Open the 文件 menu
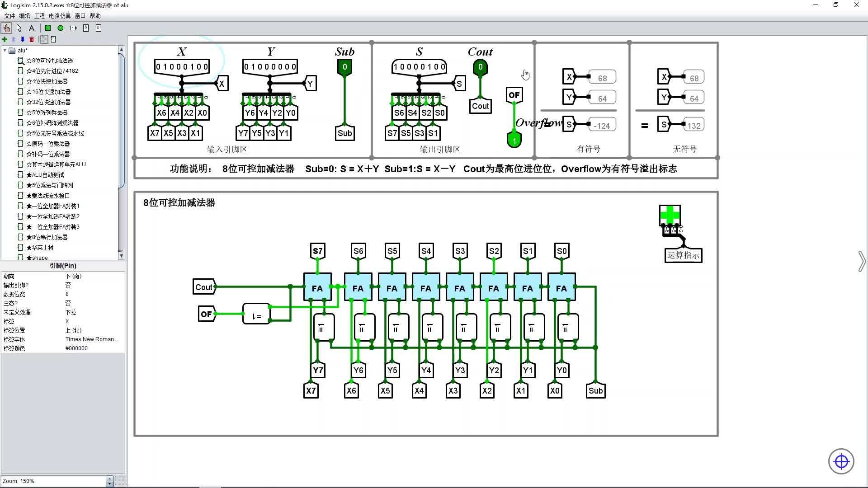 9,16
